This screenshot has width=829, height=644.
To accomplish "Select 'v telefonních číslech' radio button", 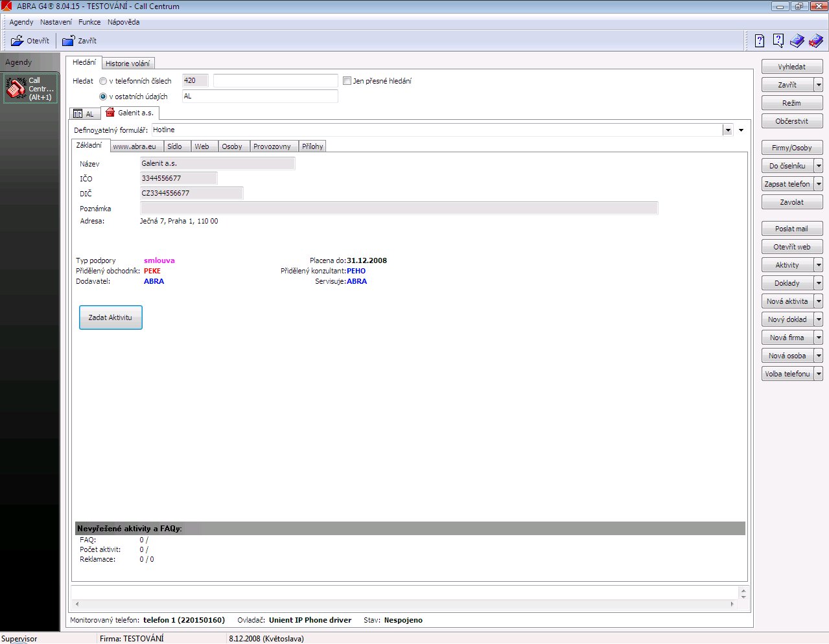I will coord(103,81).
